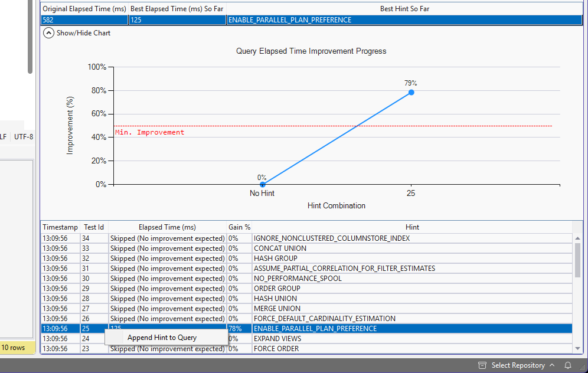Click the Select Repository archive icon
The width and height of the screenshot is (588, 373).
(482, 365)
